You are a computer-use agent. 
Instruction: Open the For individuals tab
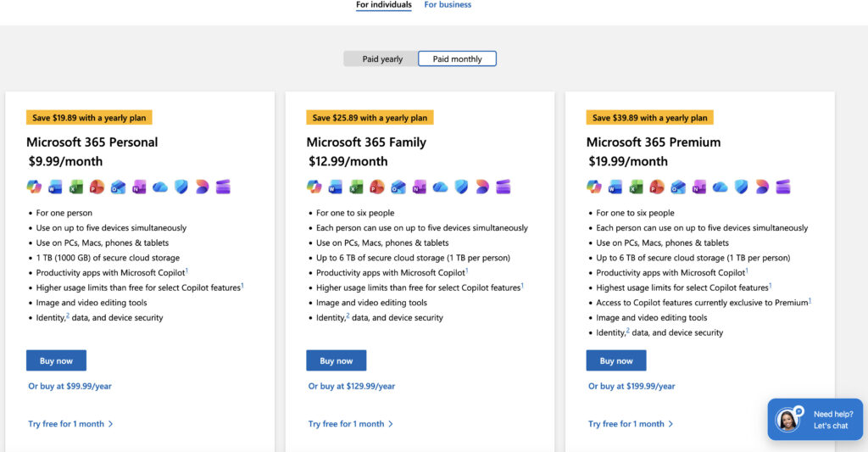click(x=384, y=5)
